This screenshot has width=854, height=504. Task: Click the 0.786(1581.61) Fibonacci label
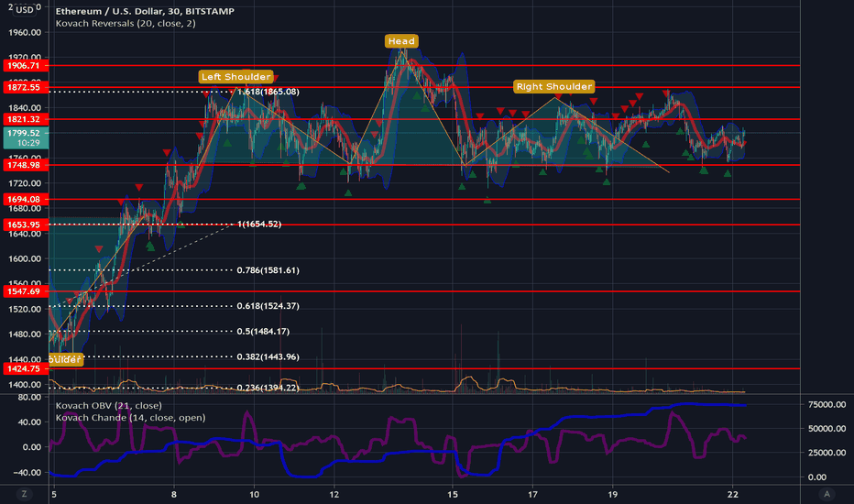pos(268,270)
